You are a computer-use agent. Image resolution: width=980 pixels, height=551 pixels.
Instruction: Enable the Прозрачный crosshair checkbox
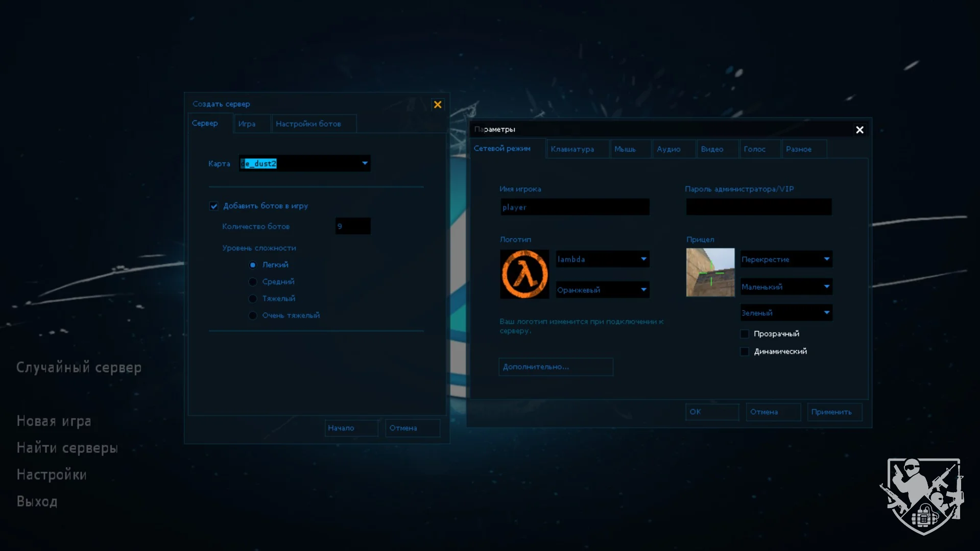(745, 334)
